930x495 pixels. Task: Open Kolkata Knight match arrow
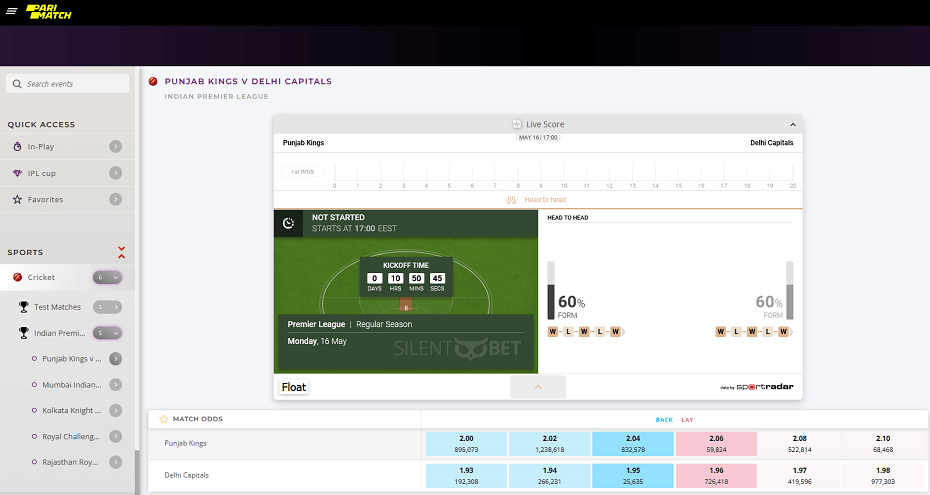pos(116,410)
